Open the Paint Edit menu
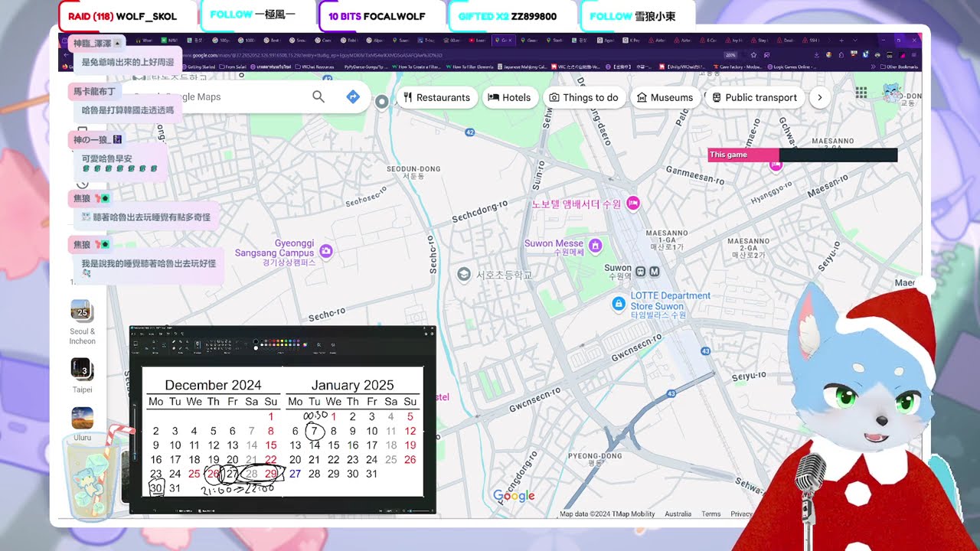 coord(142,334)
